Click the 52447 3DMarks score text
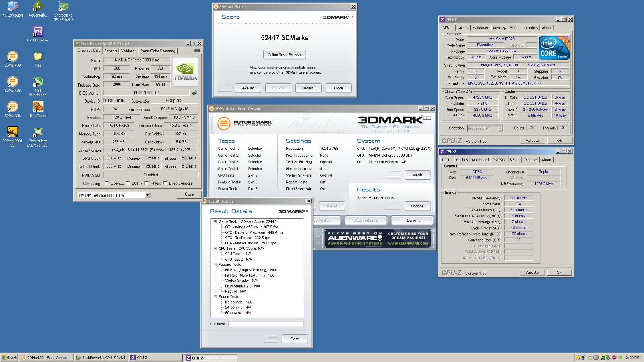 point(284,38)
